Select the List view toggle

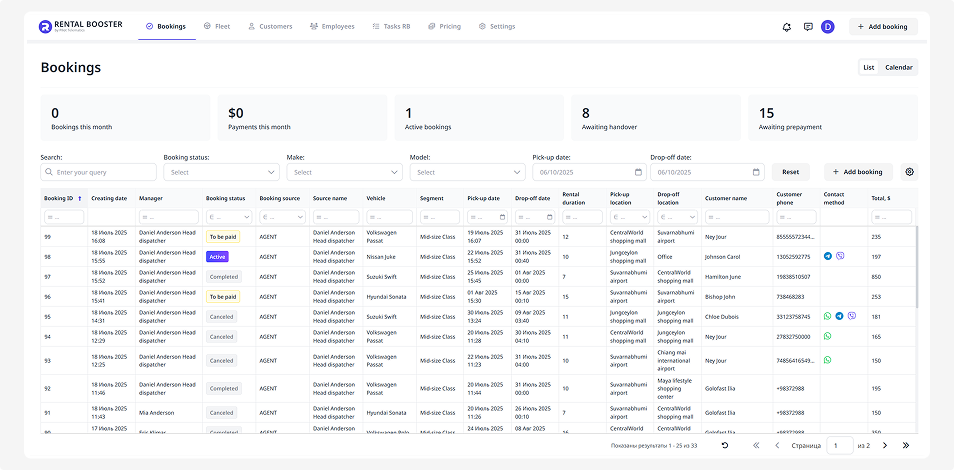click(x=868, y=67)
